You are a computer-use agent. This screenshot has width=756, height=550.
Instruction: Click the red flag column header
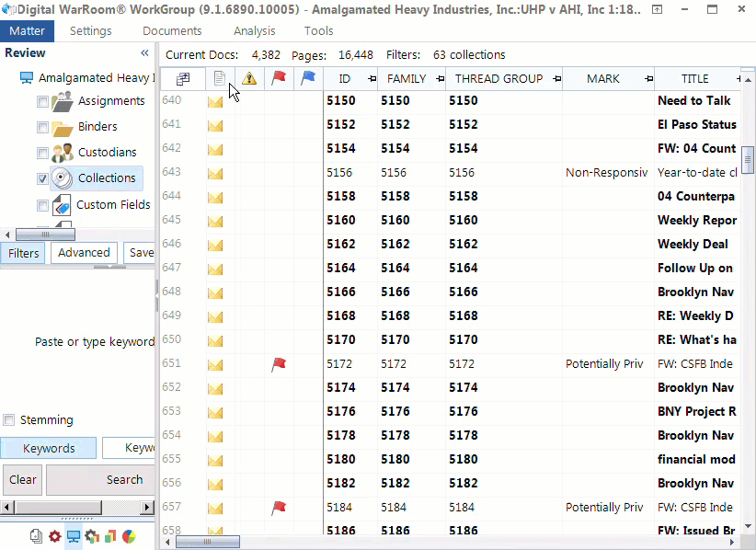(x=279, y=78)
